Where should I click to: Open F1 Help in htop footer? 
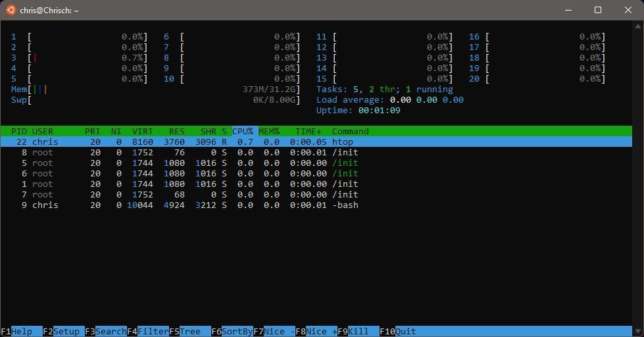[x=21, y=331]
